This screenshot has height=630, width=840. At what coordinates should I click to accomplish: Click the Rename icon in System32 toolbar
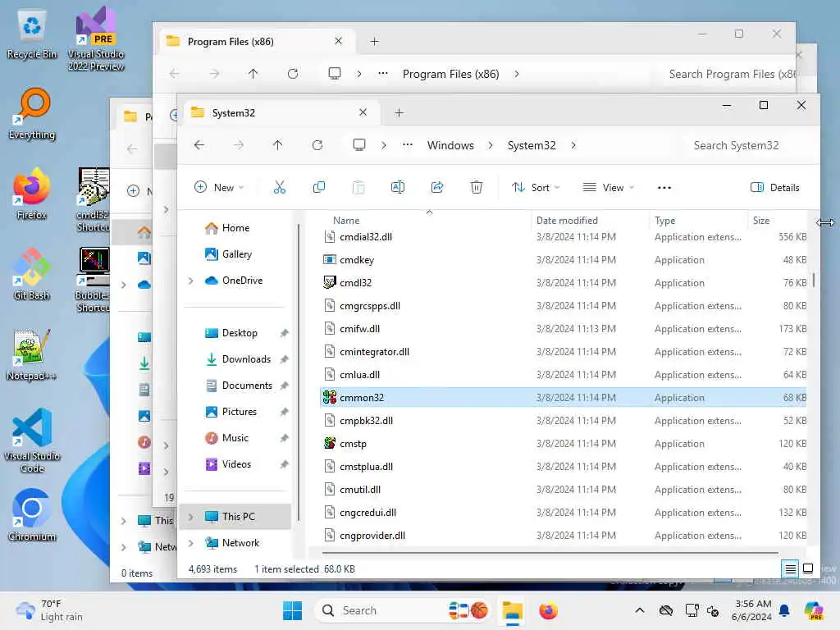point(398,187)
